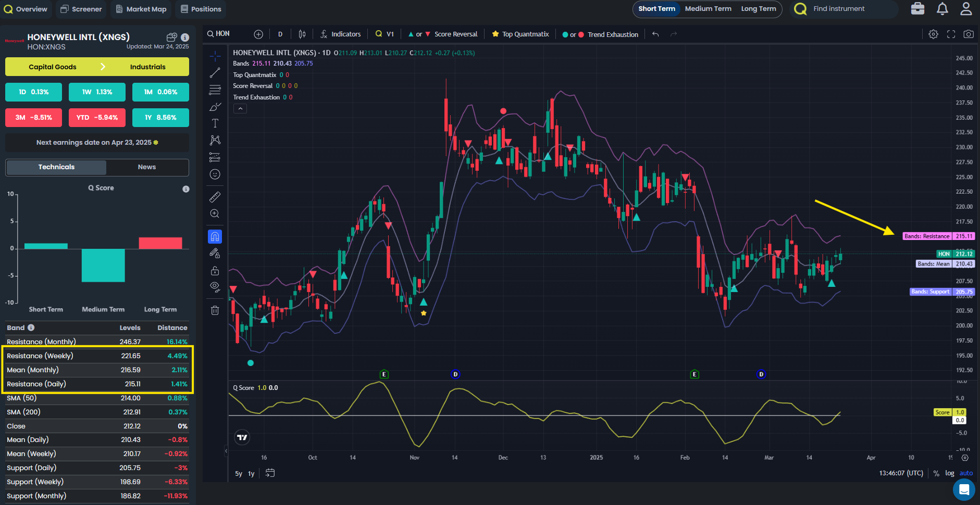Open the Fibonacci retracement tool
The image size is (980, 505).
215,90
